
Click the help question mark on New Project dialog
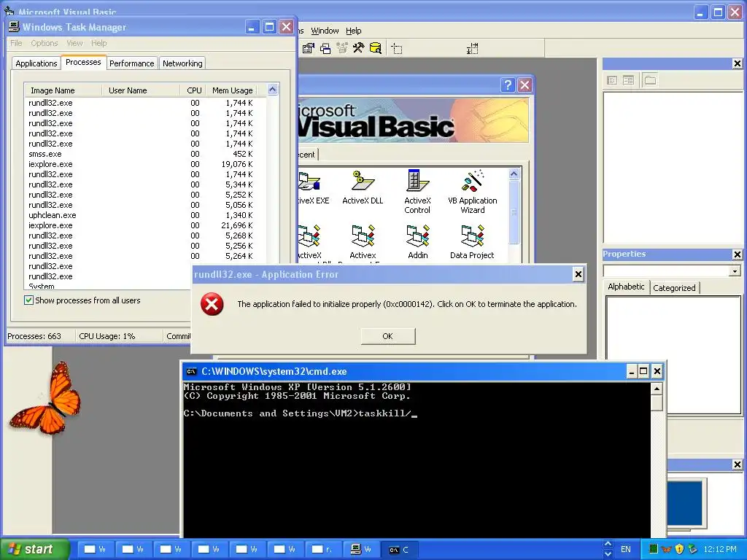508,85
